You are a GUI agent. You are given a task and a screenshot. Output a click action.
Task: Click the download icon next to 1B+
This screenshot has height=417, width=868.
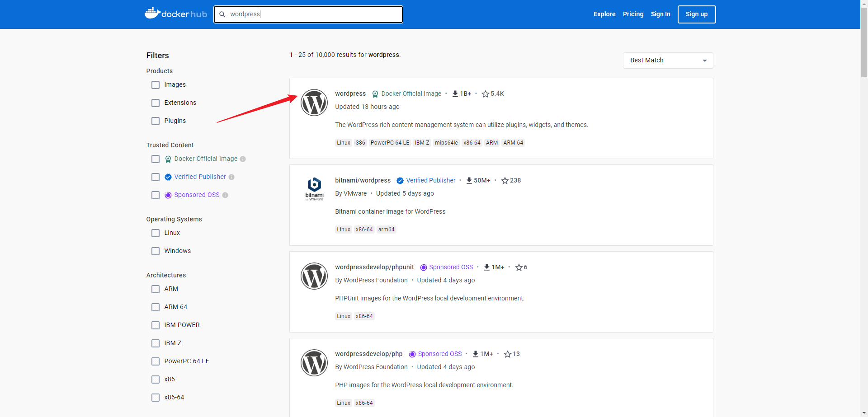[x=455, y=94]
